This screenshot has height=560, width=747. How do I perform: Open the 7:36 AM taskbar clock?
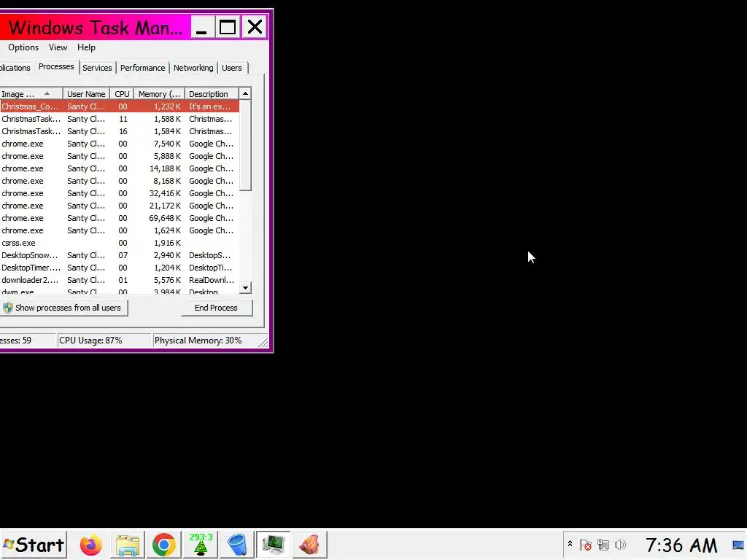[x=681, y=545]
